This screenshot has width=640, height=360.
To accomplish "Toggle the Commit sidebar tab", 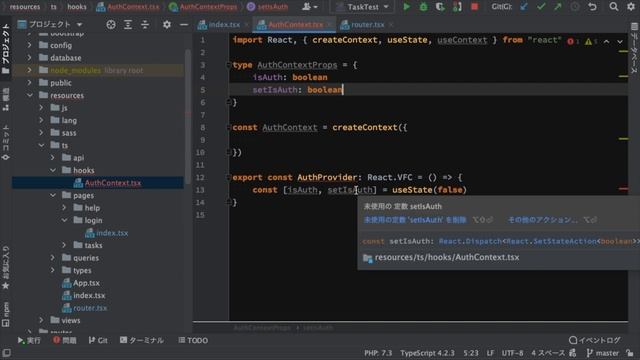I will pyautogui.click(x=6, y=143).
